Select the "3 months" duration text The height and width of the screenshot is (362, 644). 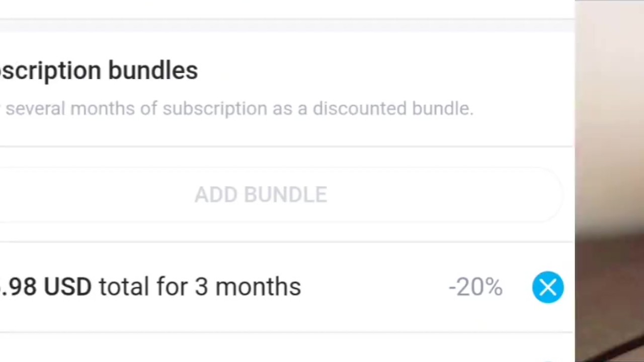248,287
